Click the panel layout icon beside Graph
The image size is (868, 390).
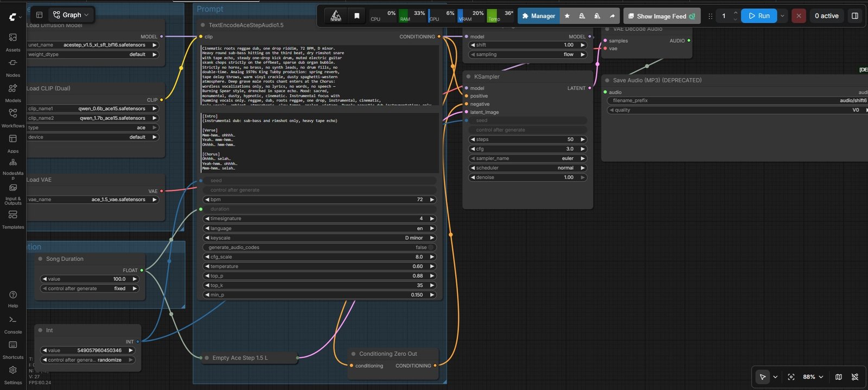(x=39, y=15)
